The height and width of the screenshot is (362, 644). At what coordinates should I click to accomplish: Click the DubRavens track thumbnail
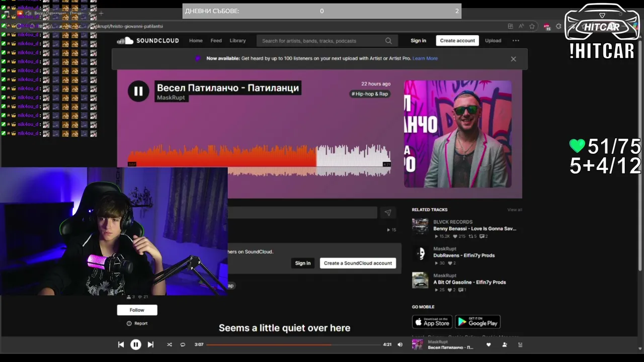420,253
